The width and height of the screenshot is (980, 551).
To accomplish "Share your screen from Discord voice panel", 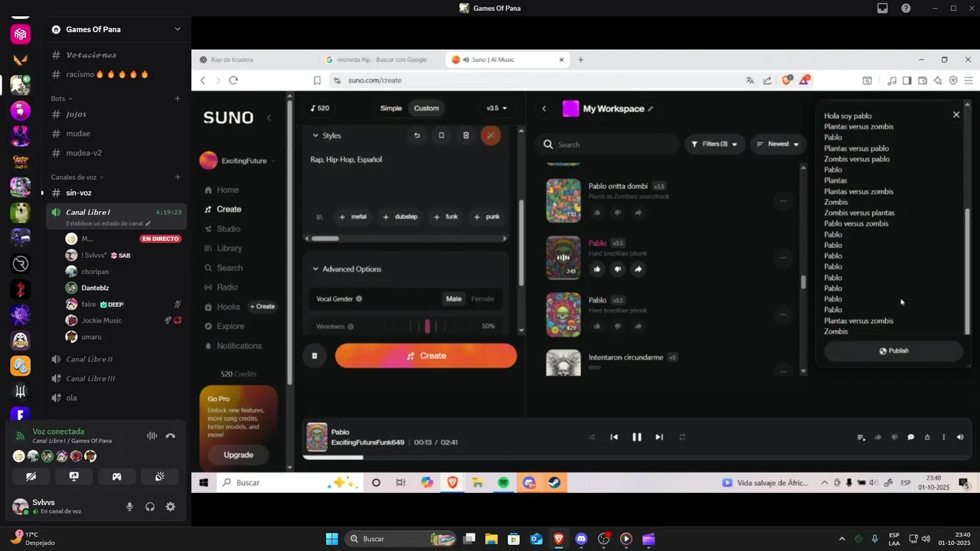I will coord(73,476).
